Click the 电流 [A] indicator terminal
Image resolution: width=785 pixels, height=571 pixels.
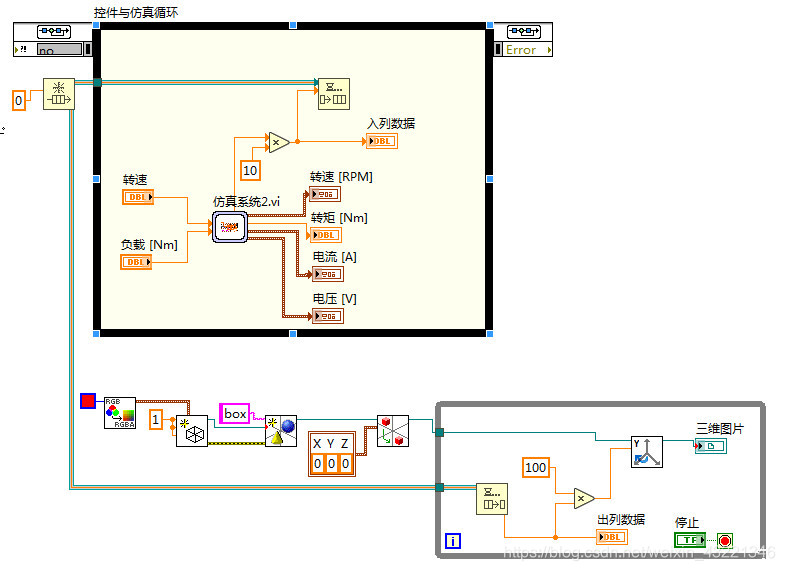point(328,274)
